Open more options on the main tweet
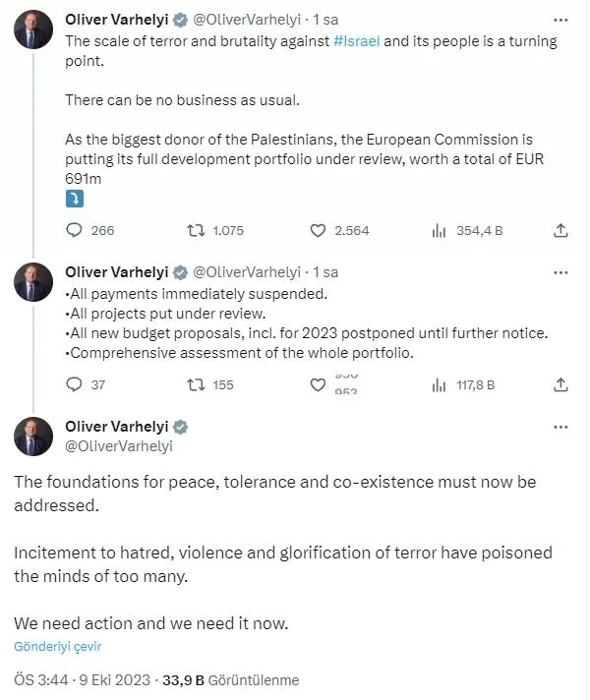 pyautogui.click(x=560, y=427)
